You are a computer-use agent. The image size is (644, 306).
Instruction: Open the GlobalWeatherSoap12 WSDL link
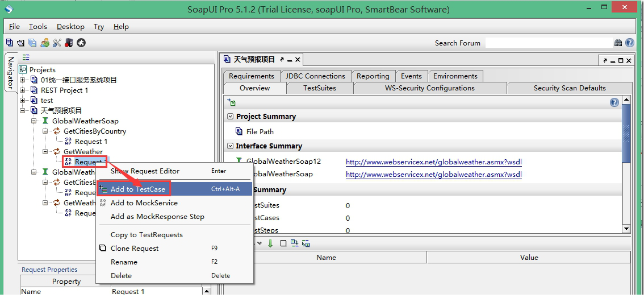click(x=434, y=162)
